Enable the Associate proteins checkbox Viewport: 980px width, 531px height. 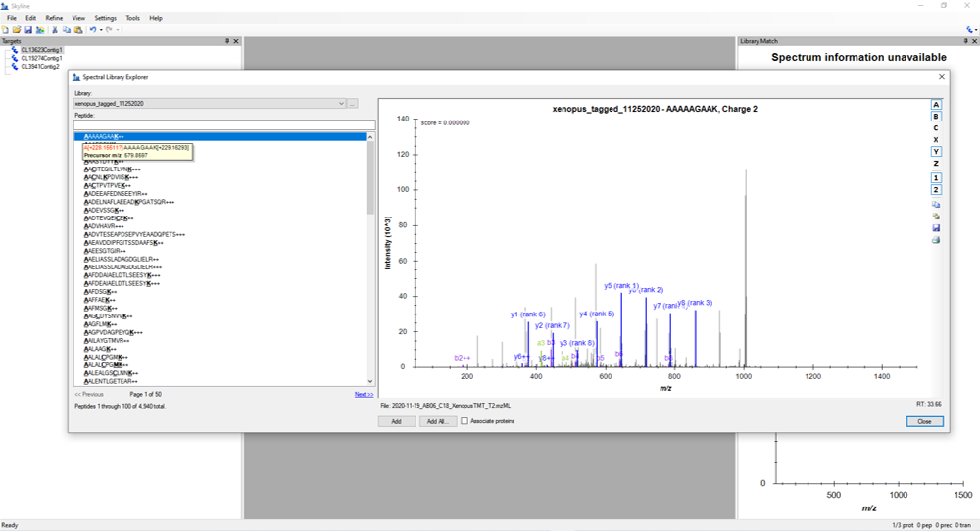pos(465,421)
